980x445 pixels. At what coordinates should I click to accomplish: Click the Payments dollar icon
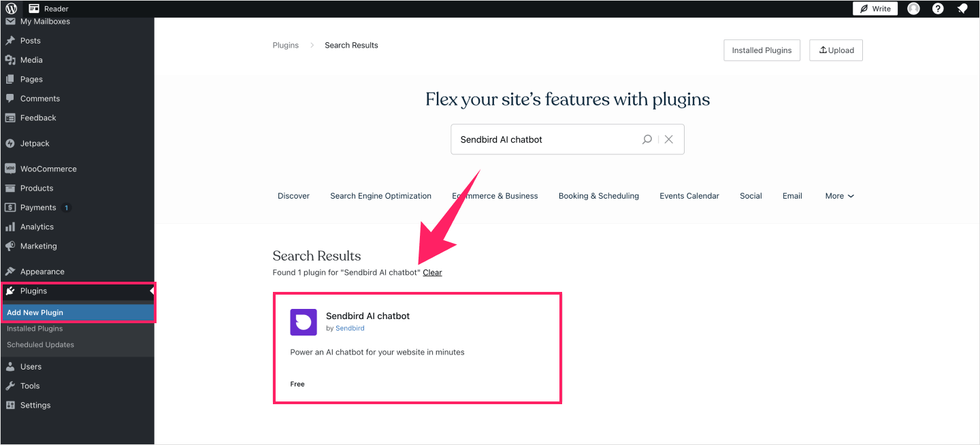pyautogui.click(x=10, y=208)
